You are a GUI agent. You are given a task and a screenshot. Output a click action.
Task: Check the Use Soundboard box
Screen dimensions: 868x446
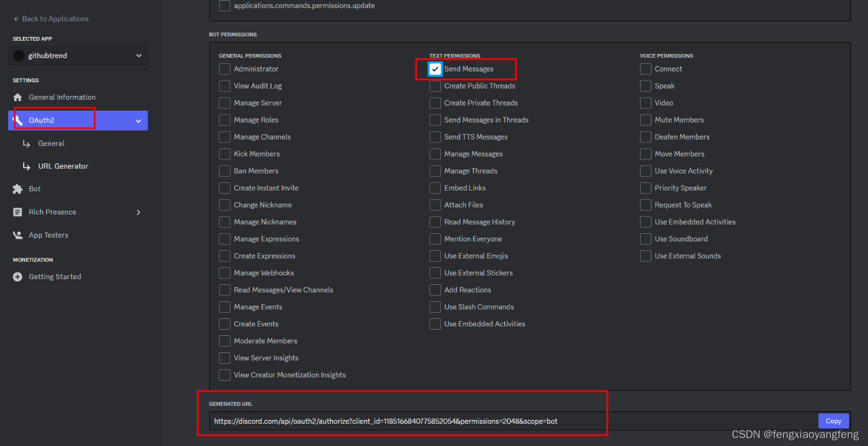pyautogui.click(x=645, y=239)
